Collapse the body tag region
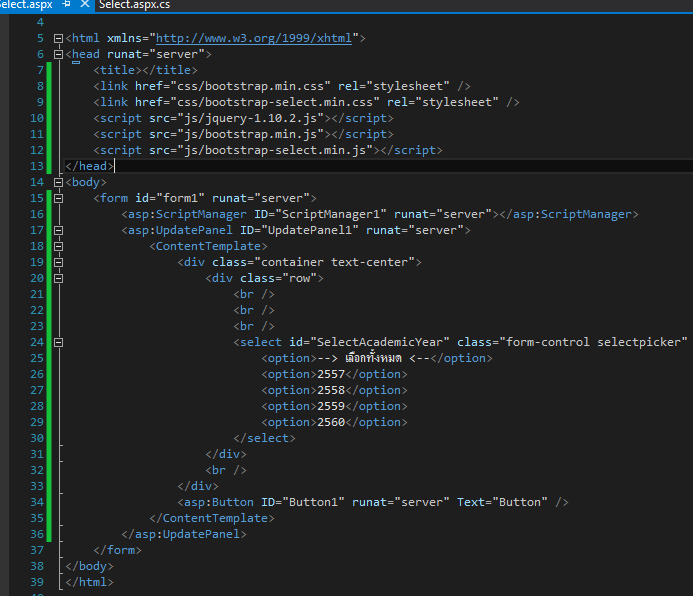693x596 pixels. [58, 182]
